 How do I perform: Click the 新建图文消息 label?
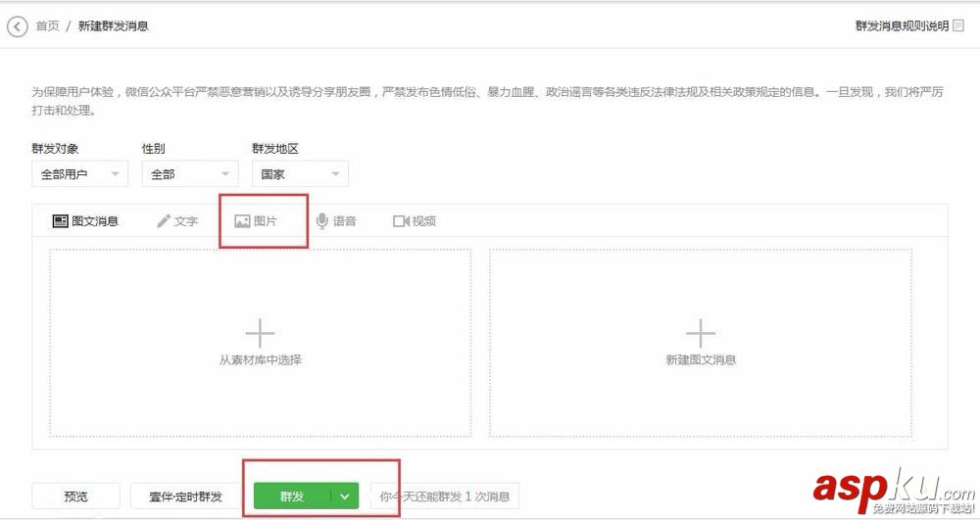pyautogui.click(x=701, y=360)
